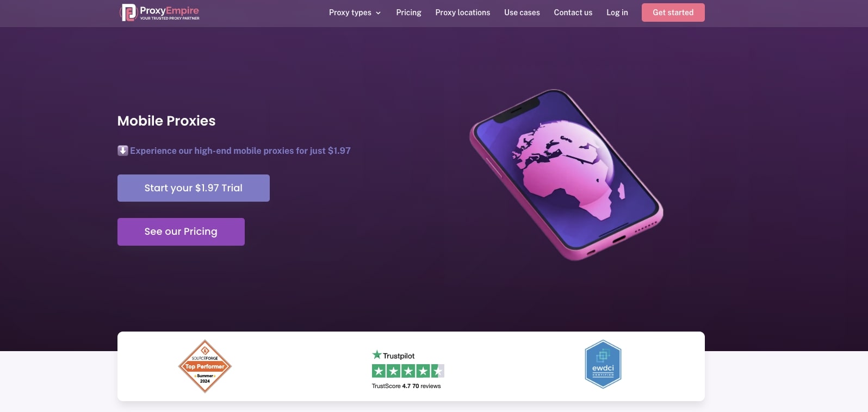Click the SourceForge Top Performer badge
This screenshot has height=412, width=868.
coord(205,366)
